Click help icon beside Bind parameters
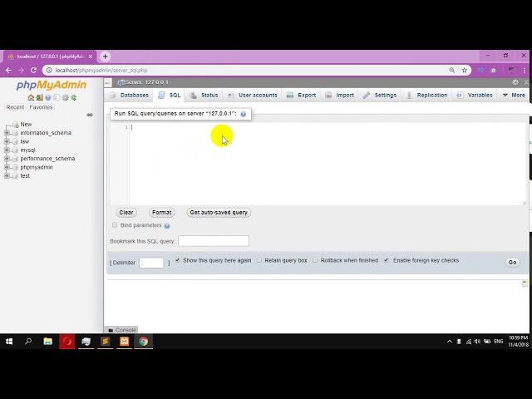The width and height of the screenshot is (532, 399). pos(167,225)
